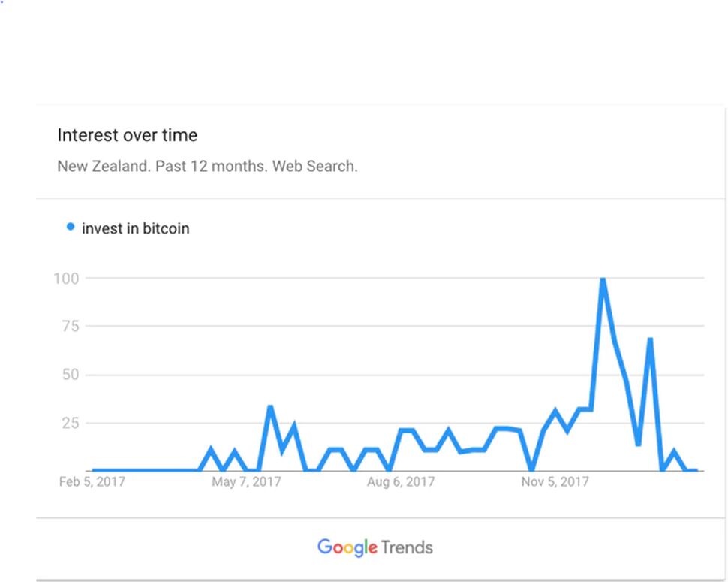Click the Aug 6, 2017 axis label
This screenshot has height=582, width=728.
[401, 481]
